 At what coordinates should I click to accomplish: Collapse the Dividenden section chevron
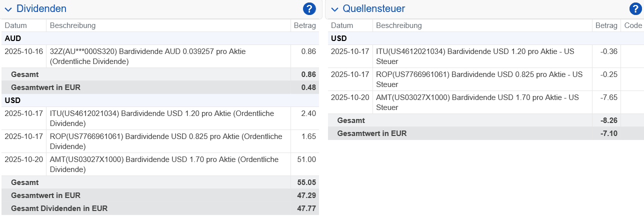point(8,9)
